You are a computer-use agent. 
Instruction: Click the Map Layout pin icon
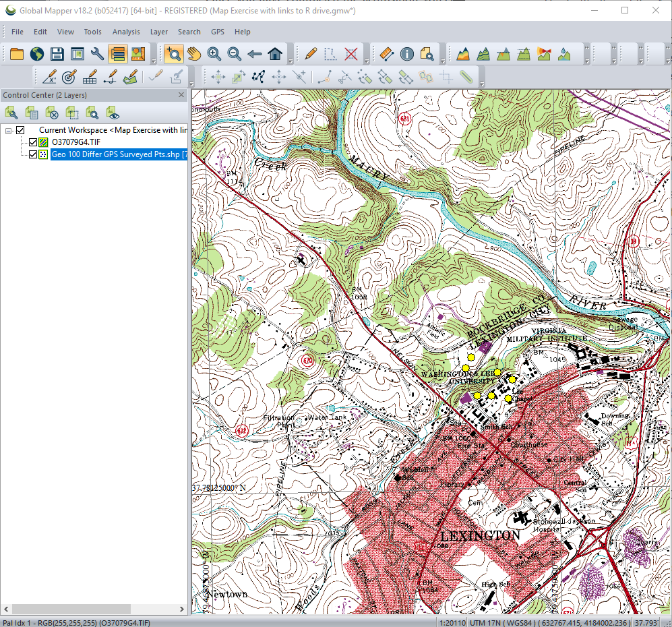pos(138,54)
